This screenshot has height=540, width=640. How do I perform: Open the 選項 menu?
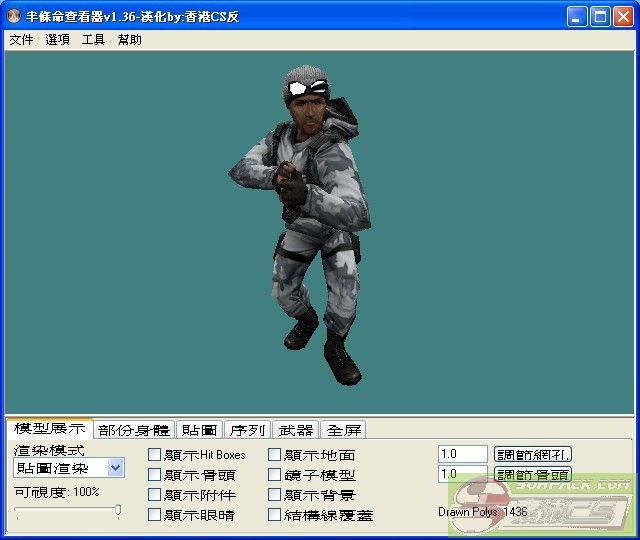tap(57, 40)
